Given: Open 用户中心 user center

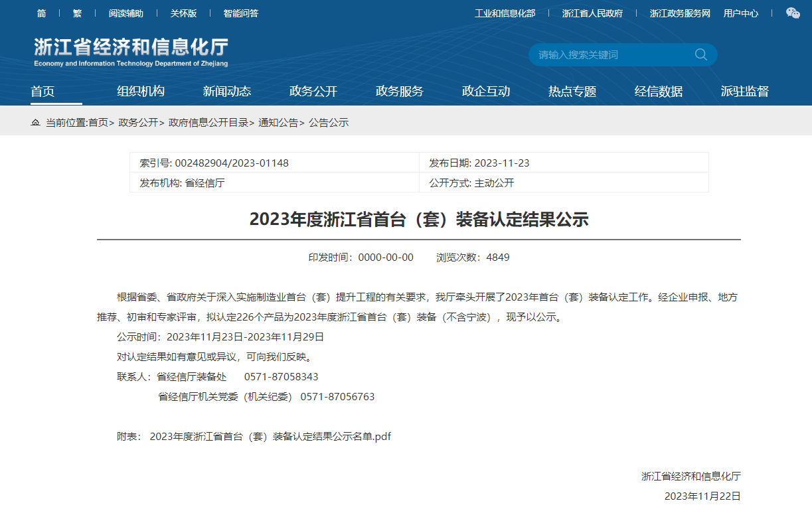Looking at the screenshot, I should 740,13.
